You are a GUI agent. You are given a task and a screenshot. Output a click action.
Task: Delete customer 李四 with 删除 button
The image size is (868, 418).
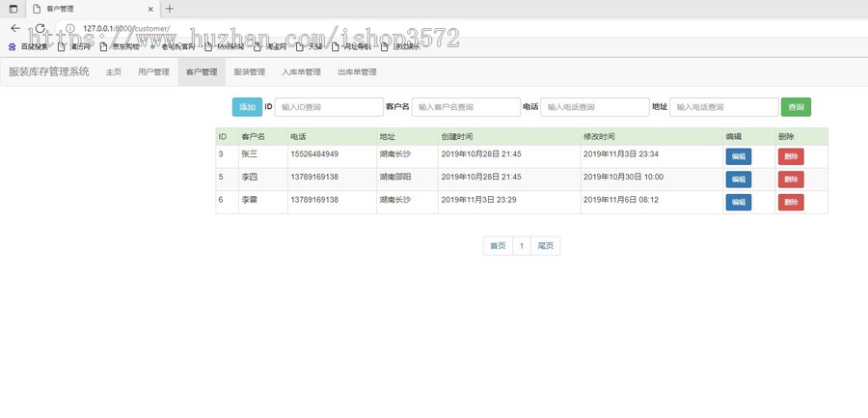tap(791, 180)
